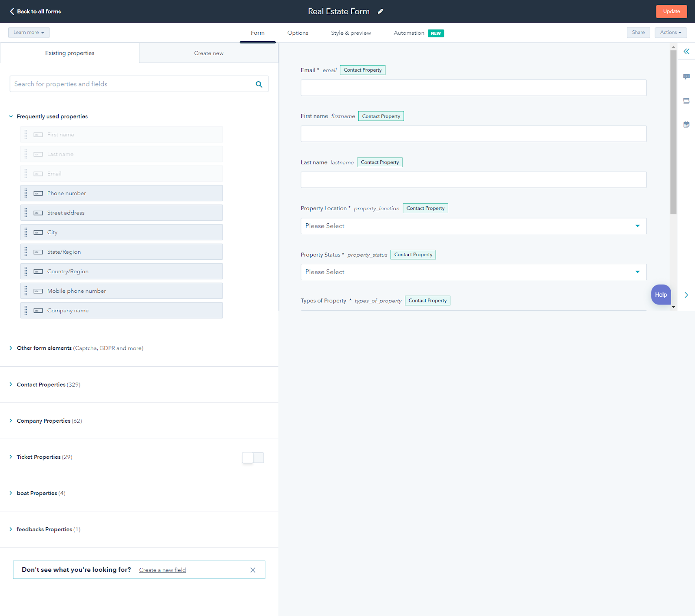
Task: Click the back arrow beside Back to all forms
Action: coord(12,11)
